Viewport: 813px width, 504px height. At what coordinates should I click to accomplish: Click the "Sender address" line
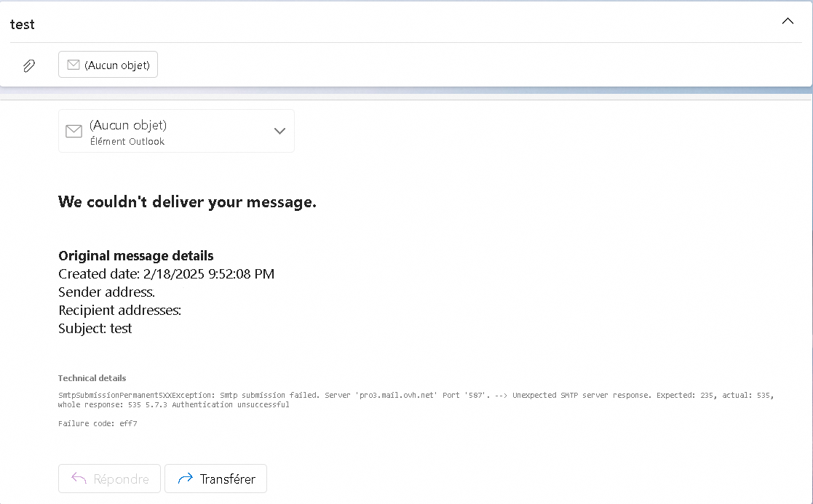(106, 292)
